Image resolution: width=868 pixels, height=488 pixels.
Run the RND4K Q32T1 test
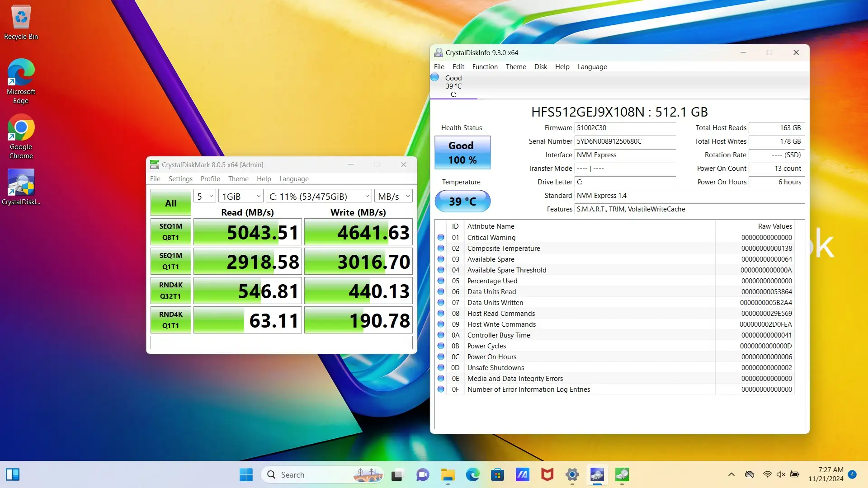pos(171,291)
